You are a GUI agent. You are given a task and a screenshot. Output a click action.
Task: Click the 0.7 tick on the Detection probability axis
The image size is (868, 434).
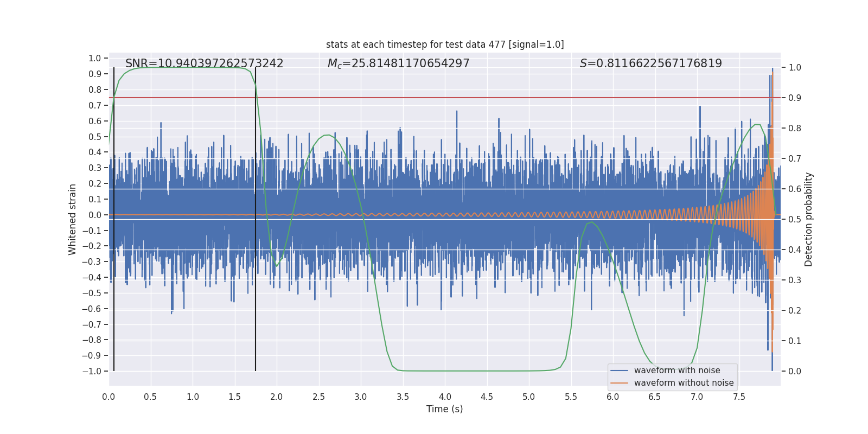pyautogui.click(x=795, y=158)
